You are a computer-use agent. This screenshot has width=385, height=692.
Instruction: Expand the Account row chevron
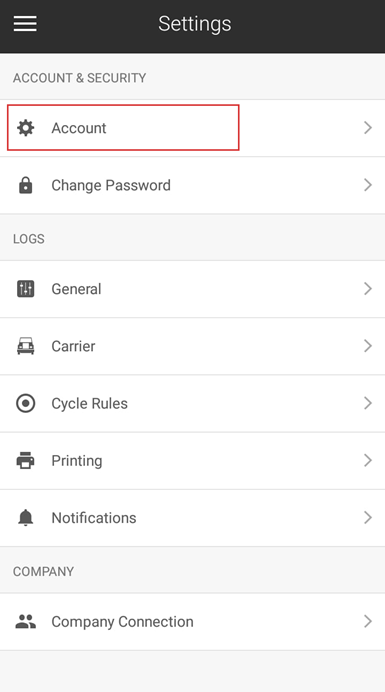click(x=368, y=128)
